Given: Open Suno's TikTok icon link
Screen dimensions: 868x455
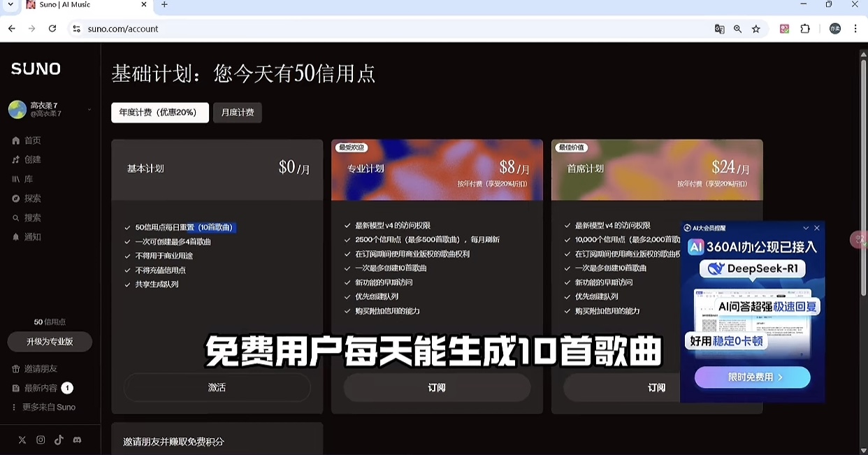Looking at the screenshot, I should click(x=59, y=440).
